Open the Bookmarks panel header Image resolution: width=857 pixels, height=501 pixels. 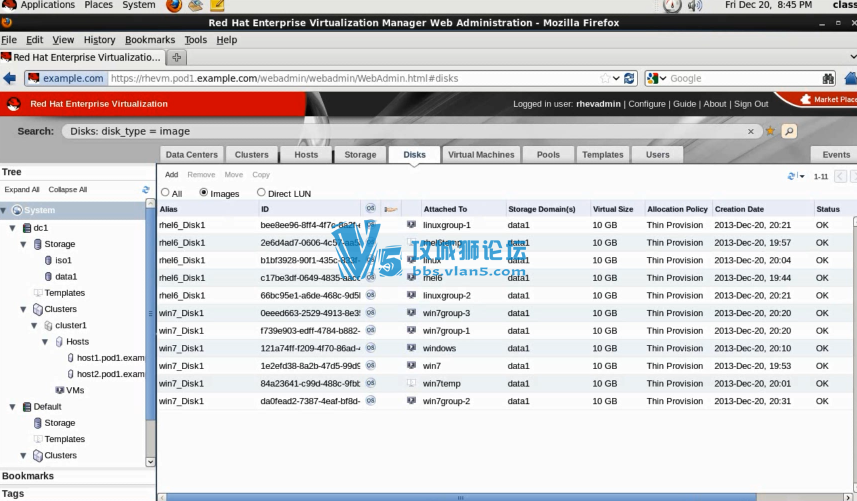pyautogui.click(x=78, y=476)
